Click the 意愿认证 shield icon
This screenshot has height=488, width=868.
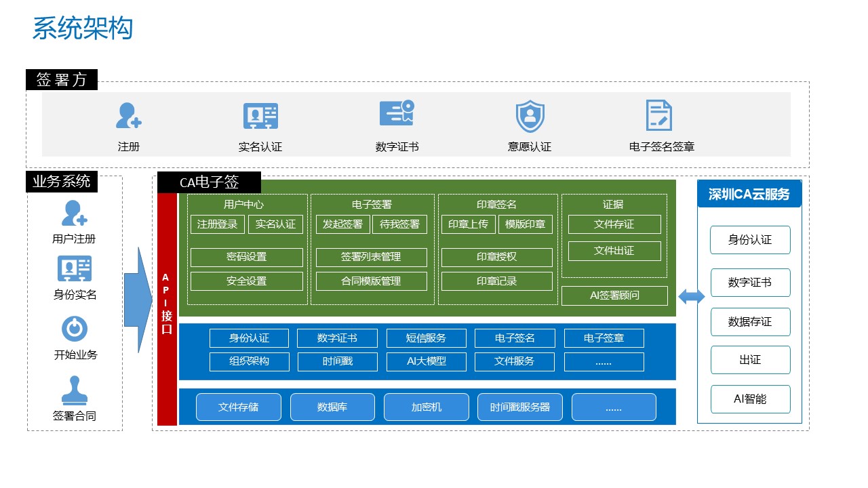[530, 117]
